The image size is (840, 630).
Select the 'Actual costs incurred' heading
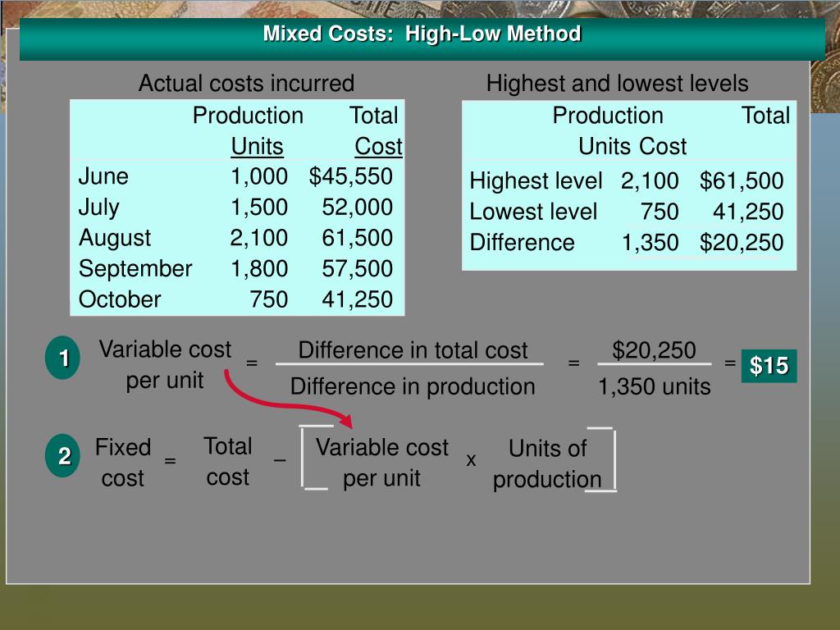[x=246, y=84]
